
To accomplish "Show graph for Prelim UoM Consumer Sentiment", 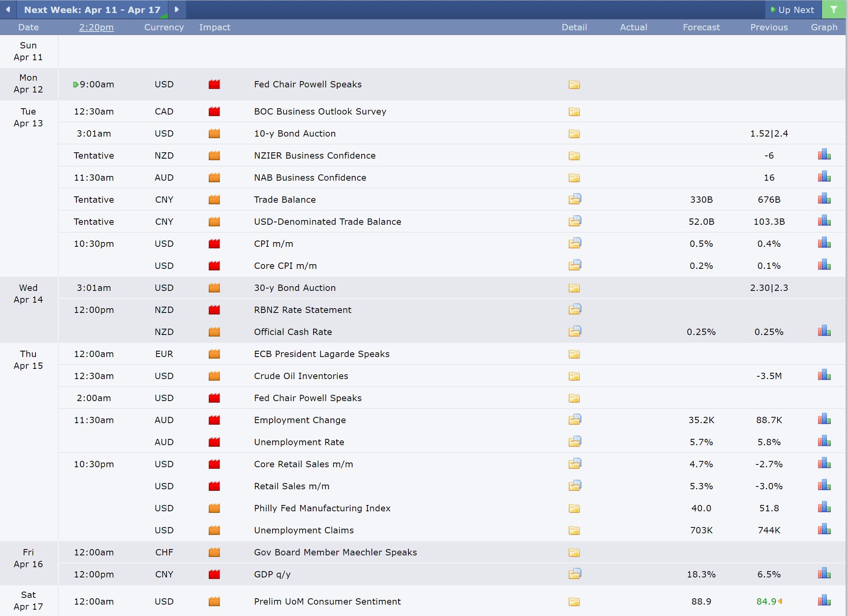I will coord(824,601).
